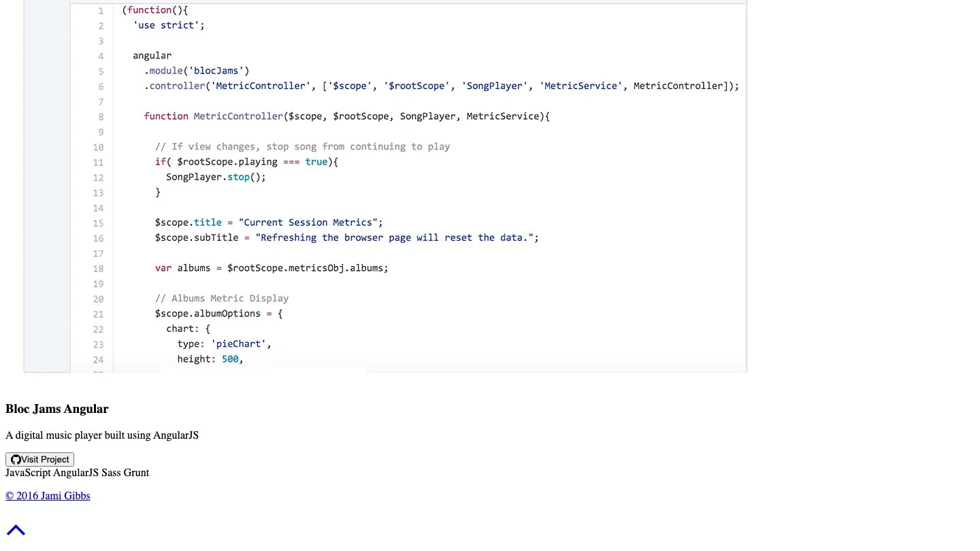Click the Visit Project button

[x=39, y=459]
